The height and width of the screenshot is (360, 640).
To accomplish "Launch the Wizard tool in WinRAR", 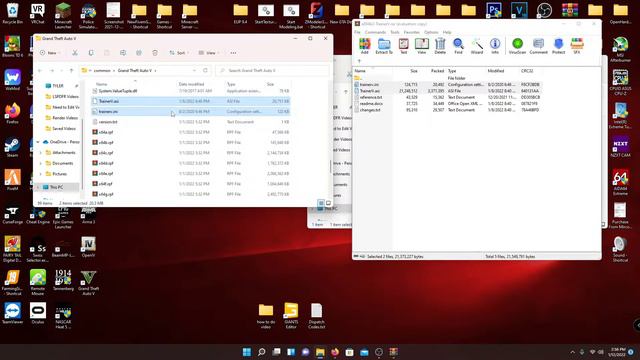I will 477,46.
